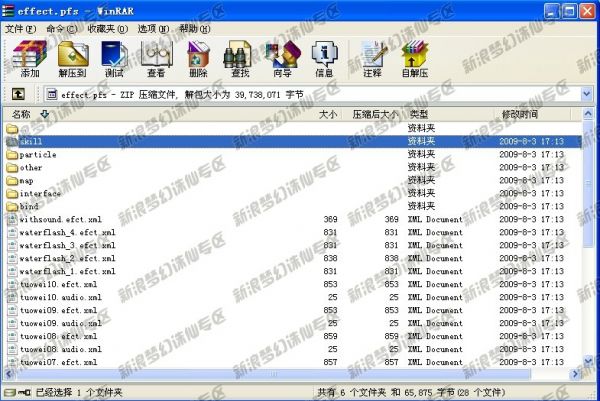Select the skill folder row
The width and height of the screenshot is (600, 401).
click(293, 142)
